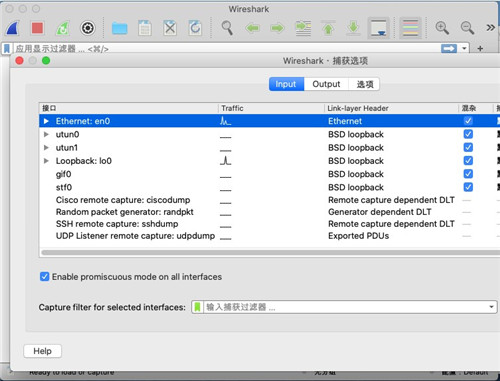The width and height of the screenshot is (500, 381).
Task: Save the capture file icon
Action: (x=145, y=28)
